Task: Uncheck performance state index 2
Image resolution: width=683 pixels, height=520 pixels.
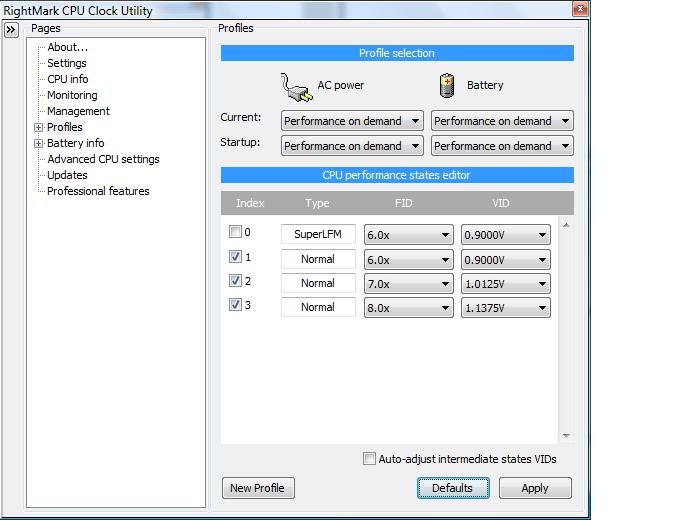Action: point(235,280)
